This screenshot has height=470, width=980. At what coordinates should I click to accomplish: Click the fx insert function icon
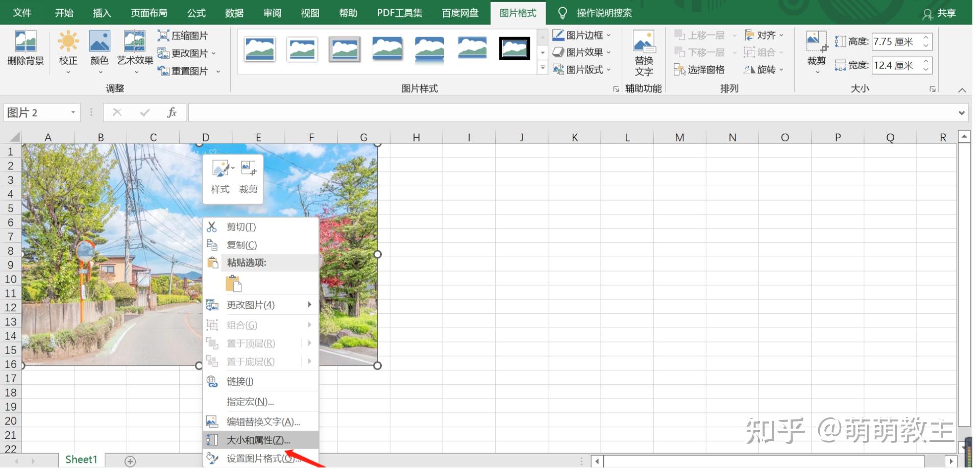point(172,112)
